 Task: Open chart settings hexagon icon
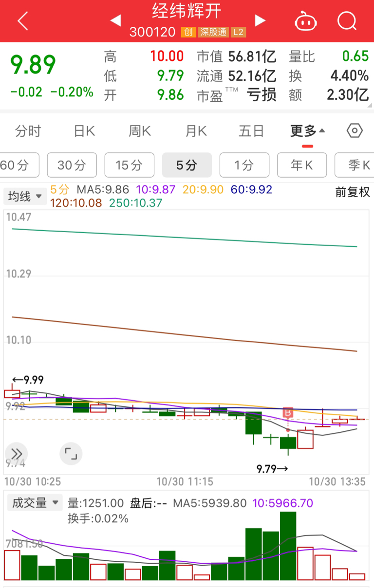tap(355, 130)
